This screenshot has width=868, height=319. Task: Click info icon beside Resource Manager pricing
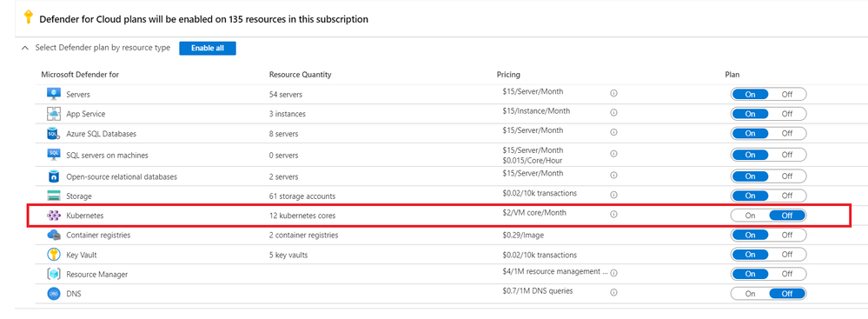(x=613, y=272)
